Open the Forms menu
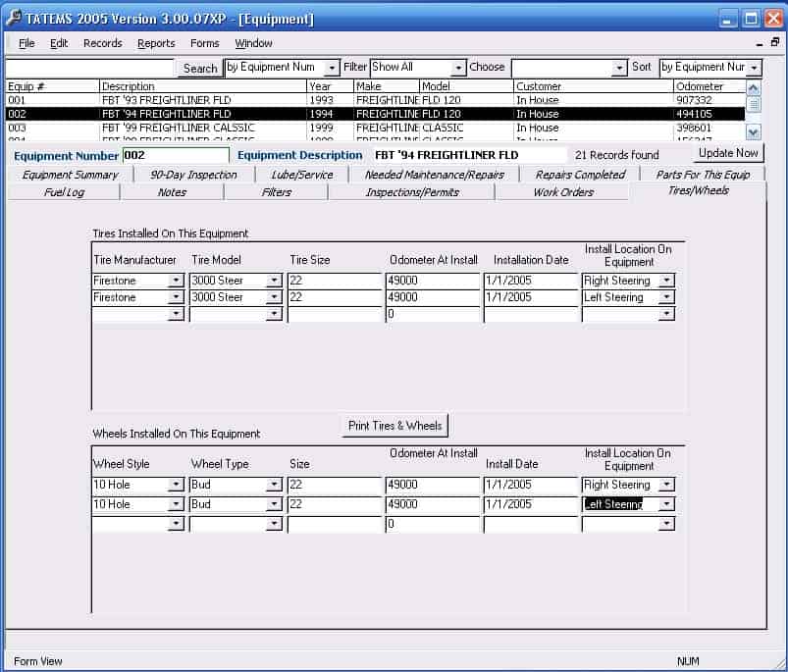Image resolution: width=788 pixels, height=672 pixels. pyautogui.click(x=204, y=43)
